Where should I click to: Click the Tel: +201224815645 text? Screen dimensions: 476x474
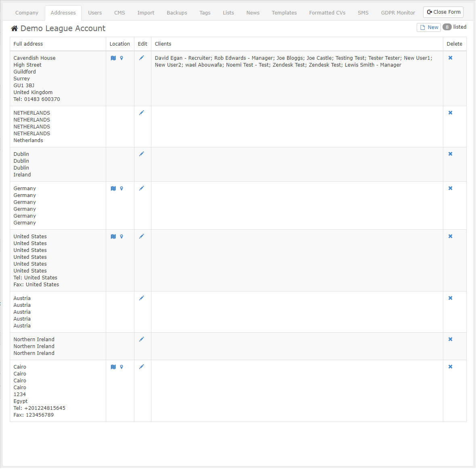(40, 408)
